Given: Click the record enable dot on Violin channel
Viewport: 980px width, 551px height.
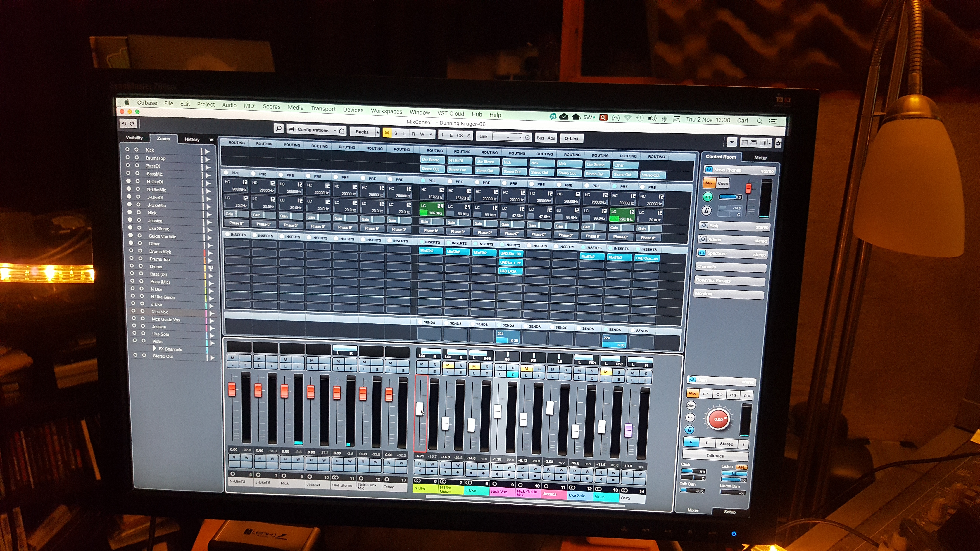Looking at the screenshot, I should (613, 480).
